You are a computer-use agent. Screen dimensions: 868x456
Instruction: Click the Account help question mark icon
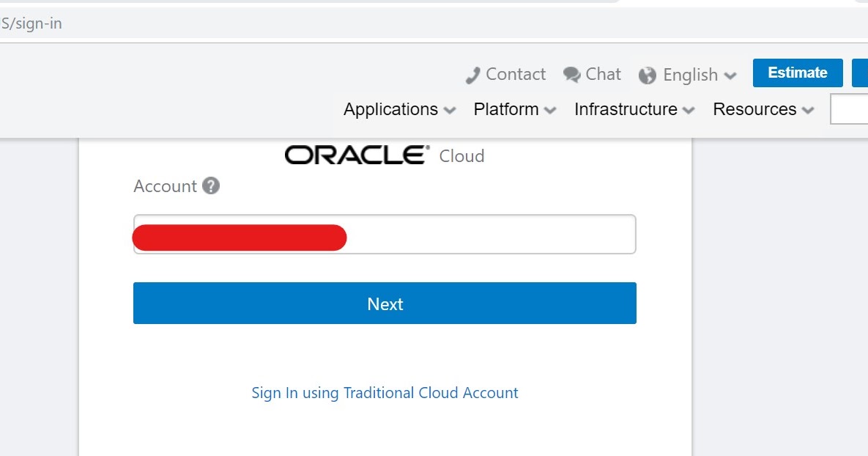211,186
